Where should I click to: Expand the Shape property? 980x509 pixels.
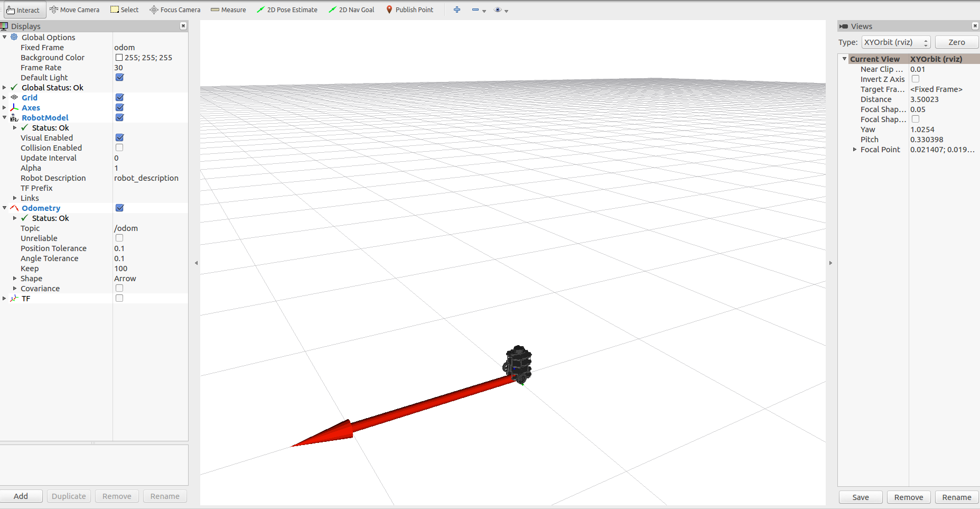click(x=15, y=278)
